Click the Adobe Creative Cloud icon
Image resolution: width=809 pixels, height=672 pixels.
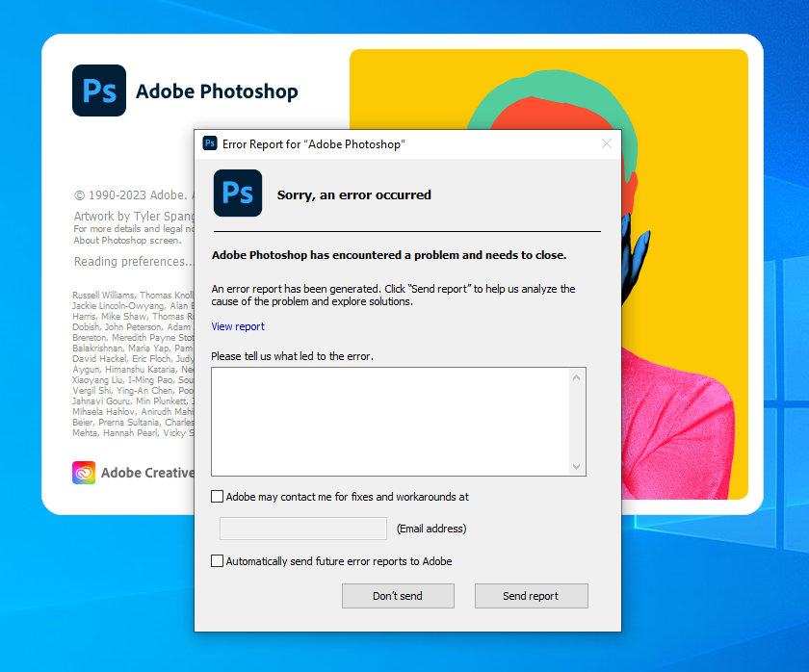(83, 473)
